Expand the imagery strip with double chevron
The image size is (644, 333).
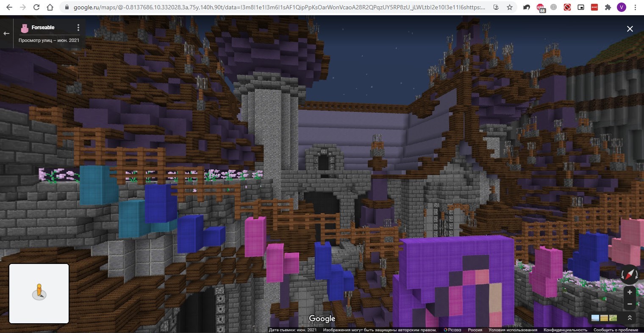(630, 318)
